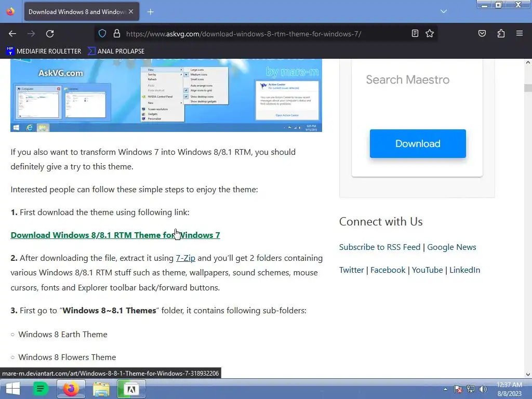
Task: Open the Google News link
Action: pyautogui.click(x=451, y=247)
